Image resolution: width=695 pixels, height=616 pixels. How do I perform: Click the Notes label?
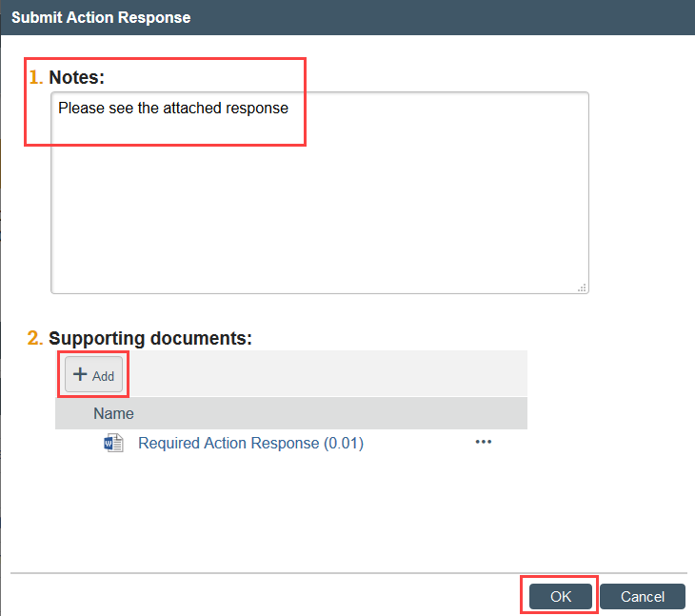(77, 77)
